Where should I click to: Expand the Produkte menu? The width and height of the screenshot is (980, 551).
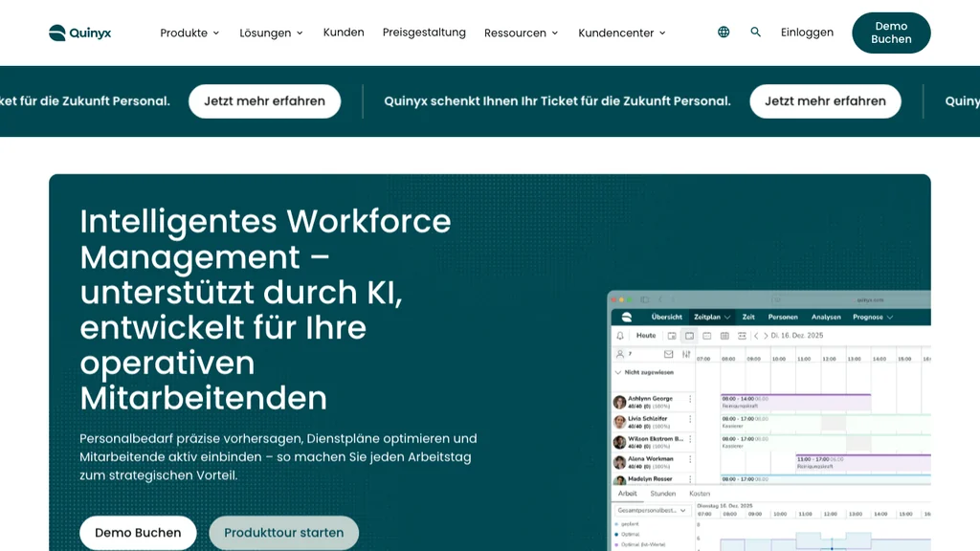190,33
